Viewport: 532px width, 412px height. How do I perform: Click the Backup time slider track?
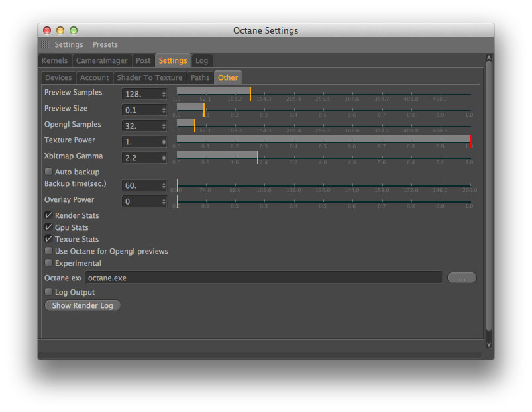(x=324, y=185)
